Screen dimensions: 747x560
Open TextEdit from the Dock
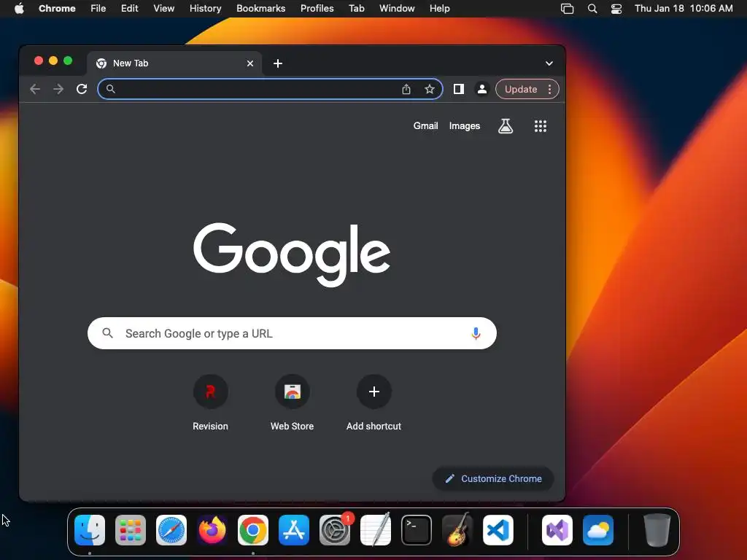[376, 530]
